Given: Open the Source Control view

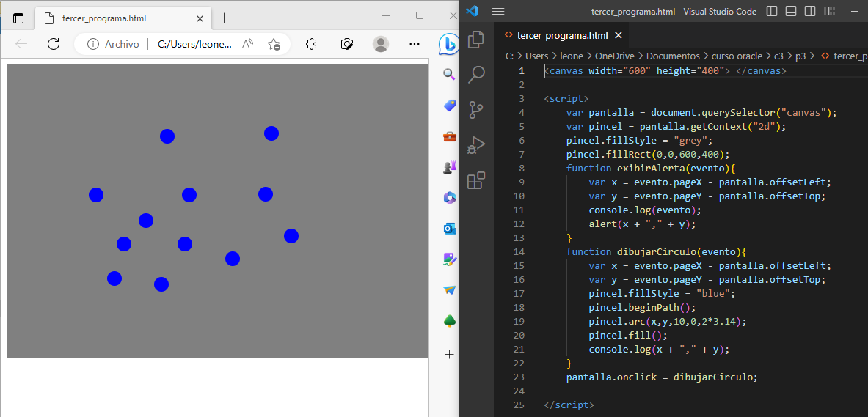Looking at the screenshot, I should click(476, 109).
